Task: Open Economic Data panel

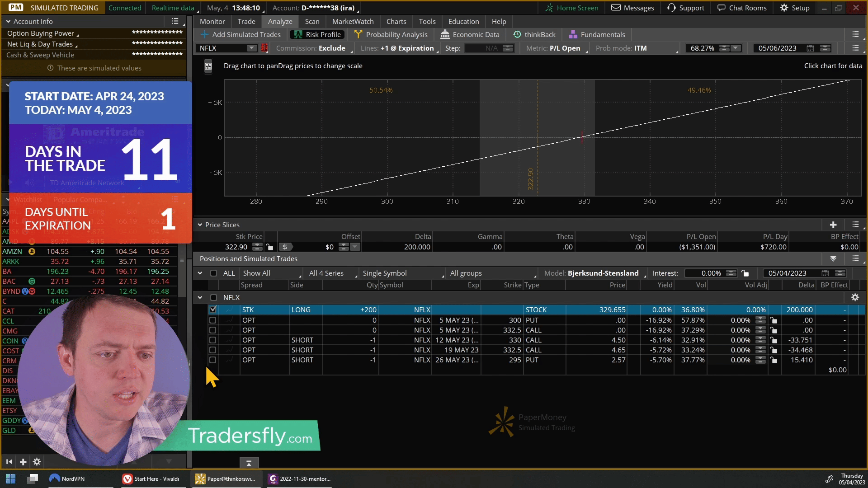Action: click(x=470, y=35)
